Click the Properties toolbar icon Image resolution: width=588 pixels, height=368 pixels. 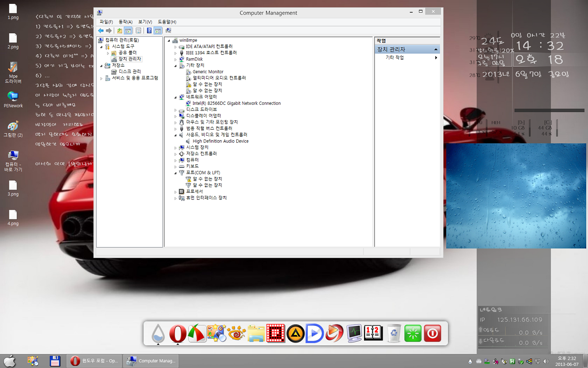pyautogui.click(x=138, y=31)
